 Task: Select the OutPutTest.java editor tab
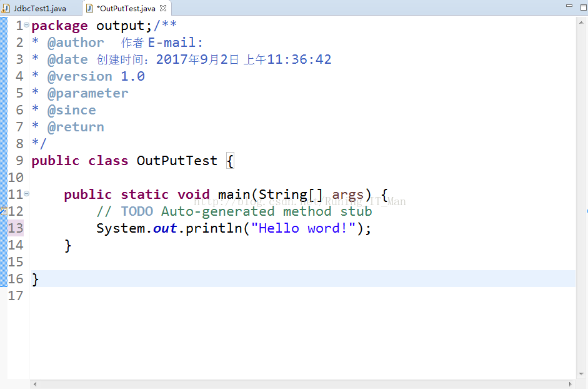click(126, 9)
